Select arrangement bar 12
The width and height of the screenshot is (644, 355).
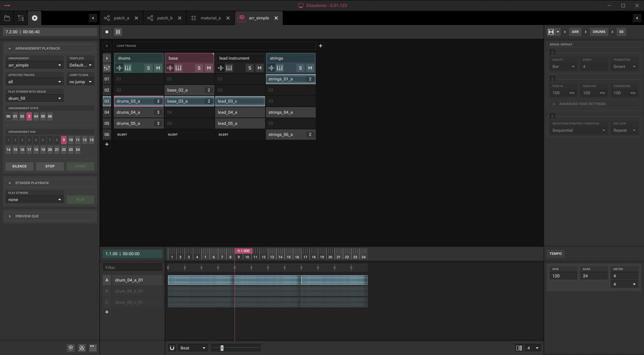(x=85, y=140)
